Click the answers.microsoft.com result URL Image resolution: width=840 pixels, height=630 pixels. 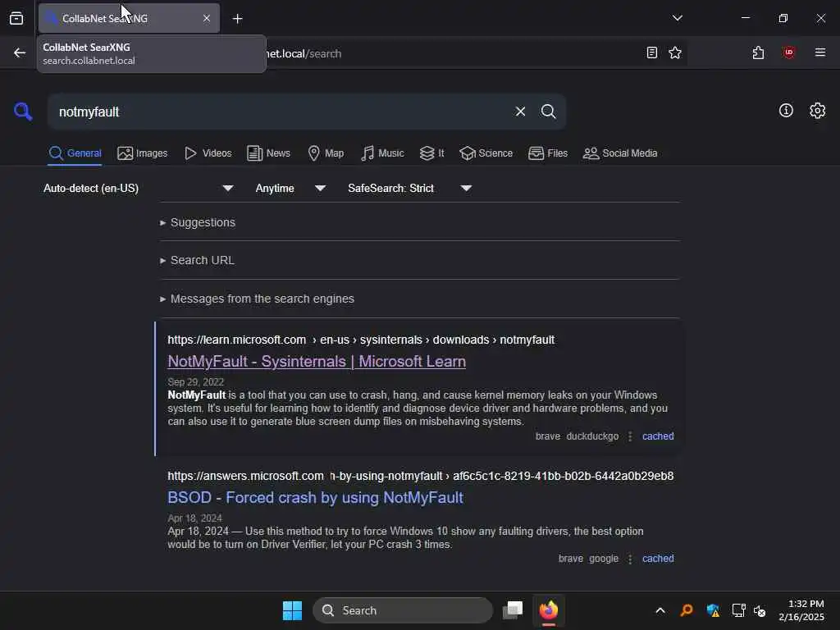(421, 476)
